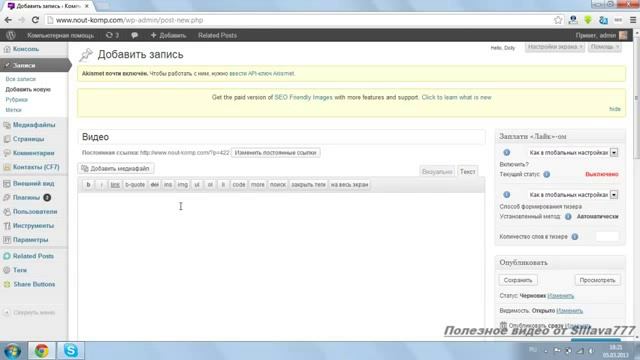Open Плагины in sidebar

[26, 198]
